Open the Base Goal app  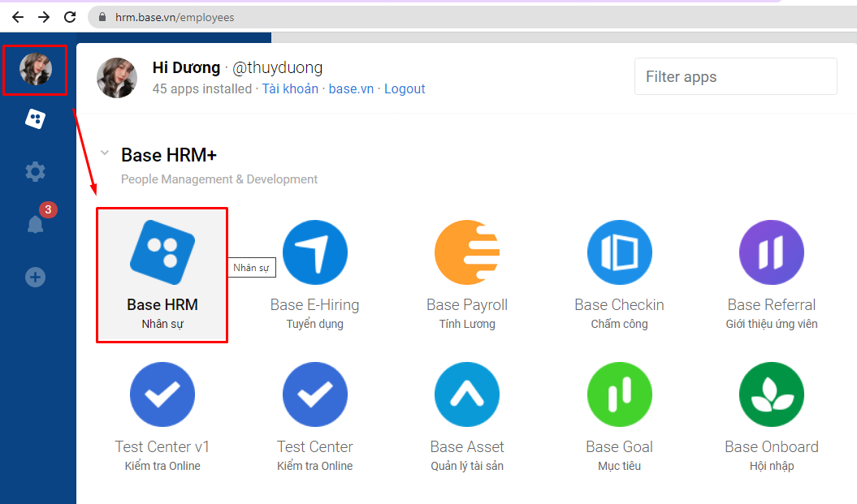619,394
